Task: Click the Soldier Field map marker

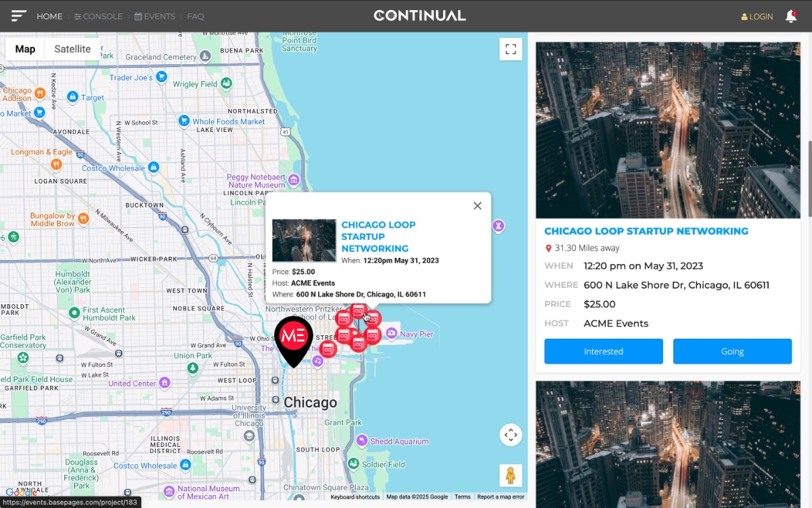Action: coord(353,464)
